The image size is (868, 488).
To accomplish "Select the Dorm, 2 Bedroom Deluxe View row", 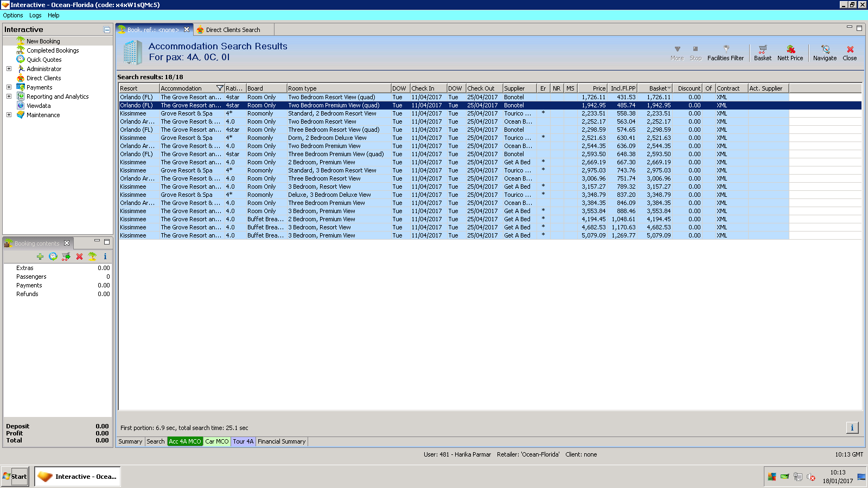I will tap(454, 138).
